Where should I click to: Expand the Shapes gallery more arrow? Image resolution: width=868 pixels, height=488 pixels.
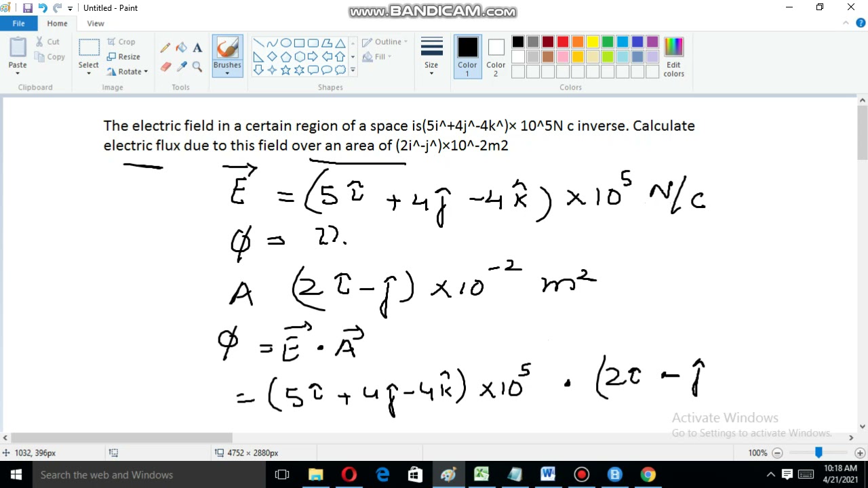(353, 70)
